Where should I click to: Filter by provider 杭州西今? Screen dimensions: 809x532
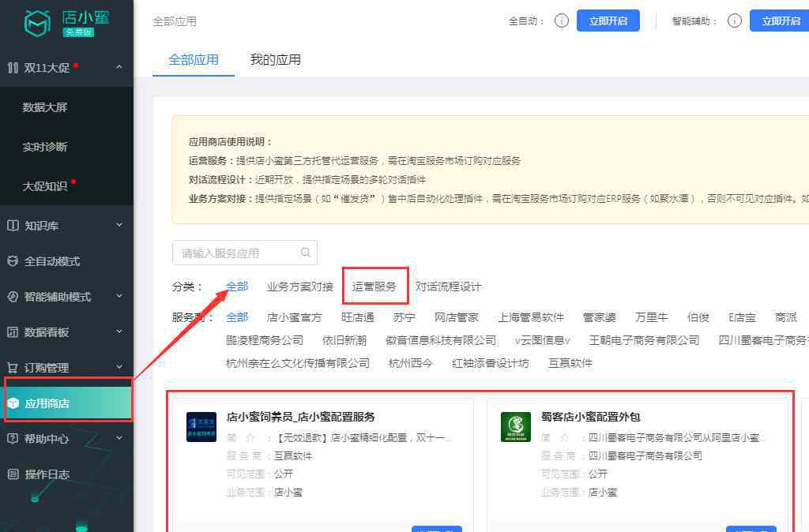(x=410, y=363)
